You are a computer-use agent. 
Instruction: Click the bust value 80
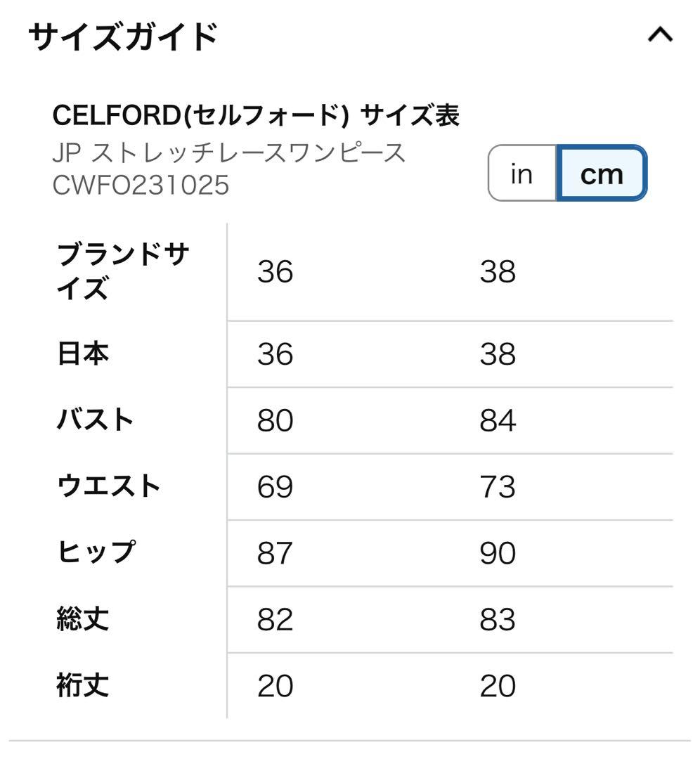pyautogui.click(x=276, y=420)
